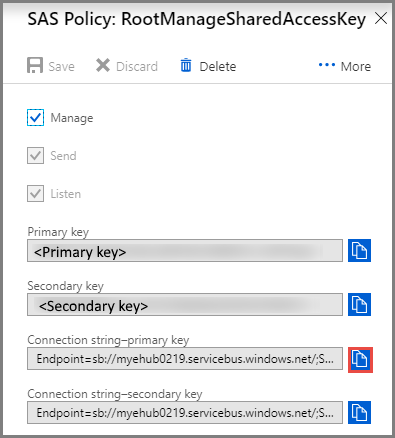
Task: Close the SAS Policy panel
Action: (x=381, y=18)
